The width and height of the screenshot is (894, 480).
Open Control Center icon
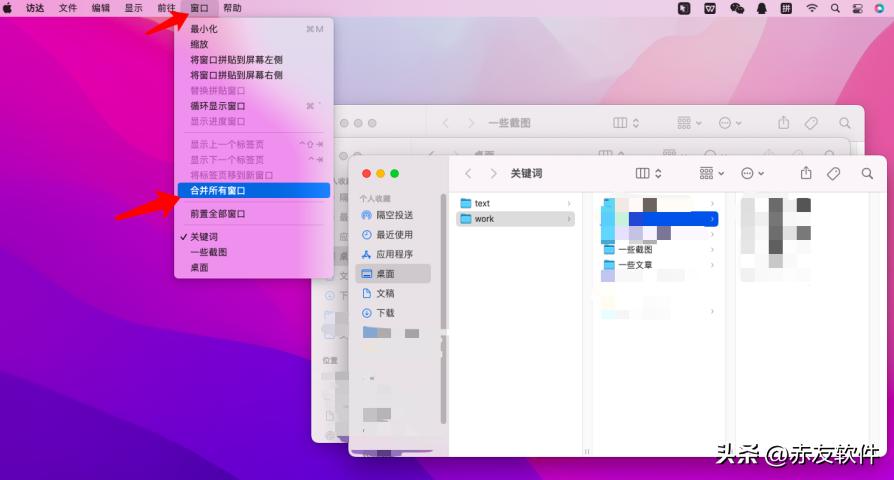858,9
